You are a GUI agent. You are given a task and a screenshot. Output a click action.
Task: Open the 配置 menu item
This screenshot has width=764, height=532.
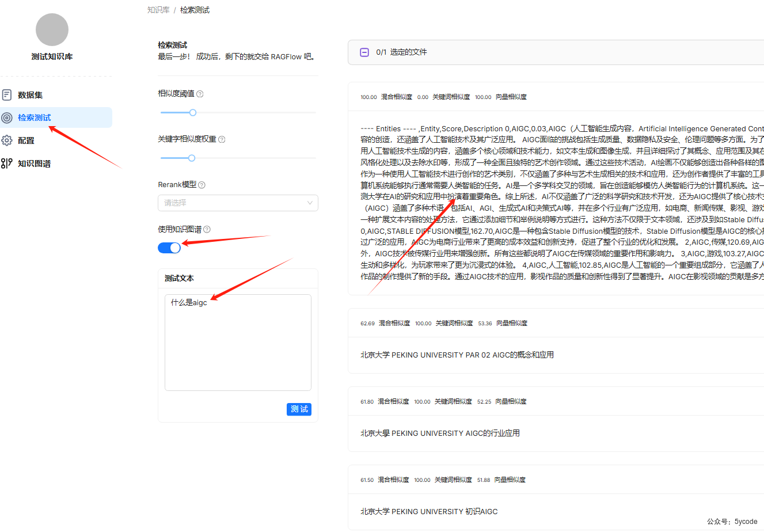(x=56, y=140)
